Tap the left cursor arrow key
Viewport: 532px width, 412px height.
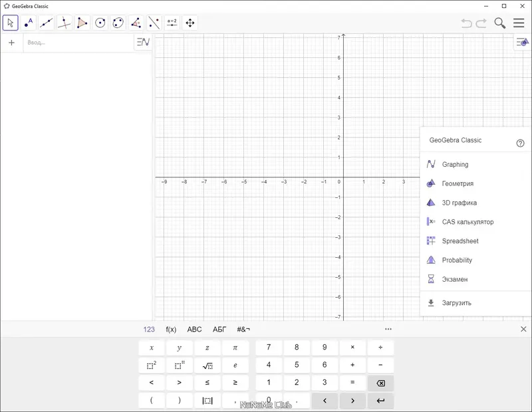click(325, 401)
